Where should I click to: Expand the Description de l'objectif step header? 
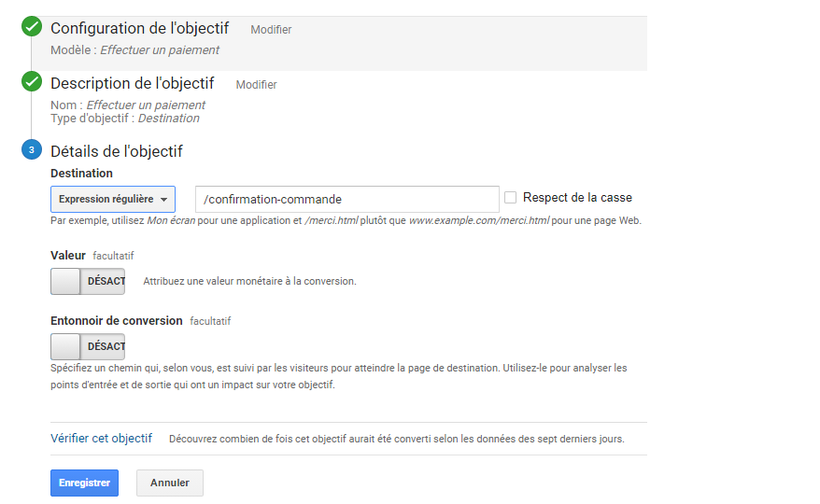point(132,83)
